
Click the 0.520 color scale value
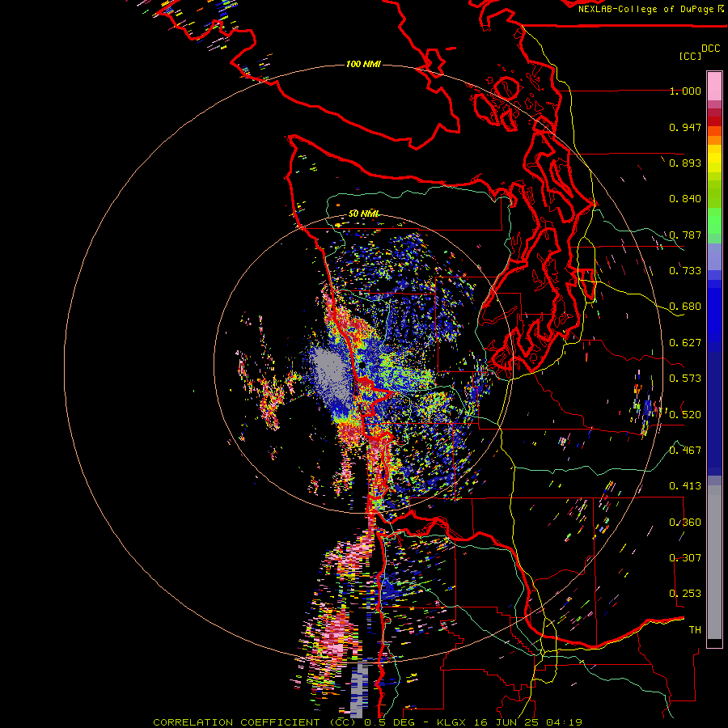[x=685, y=415]
